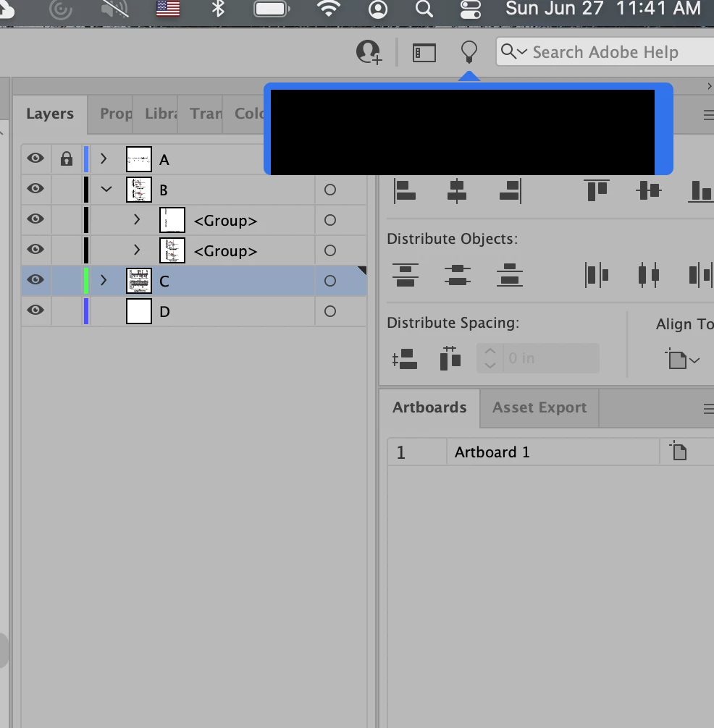The image size is (714, 728).
Task: Toggle visibility of the second Group sublayer
Action: 35,250
